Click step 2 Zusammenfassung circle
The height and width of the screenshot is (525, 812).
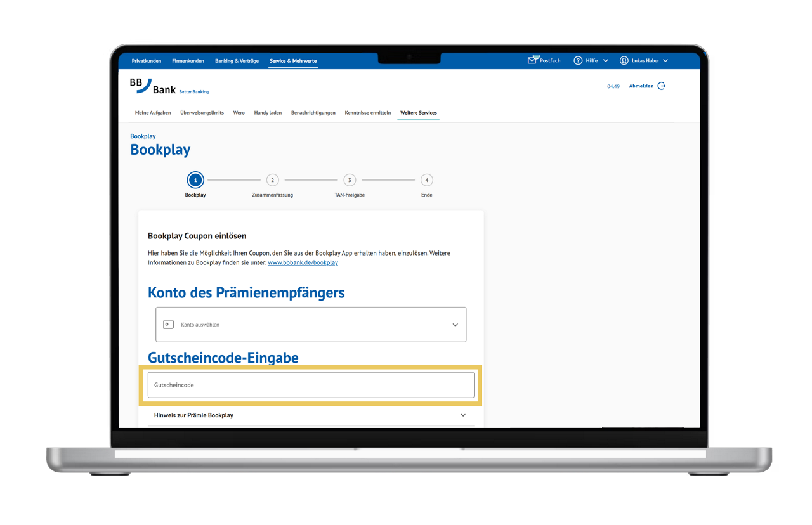click(272, 180)
